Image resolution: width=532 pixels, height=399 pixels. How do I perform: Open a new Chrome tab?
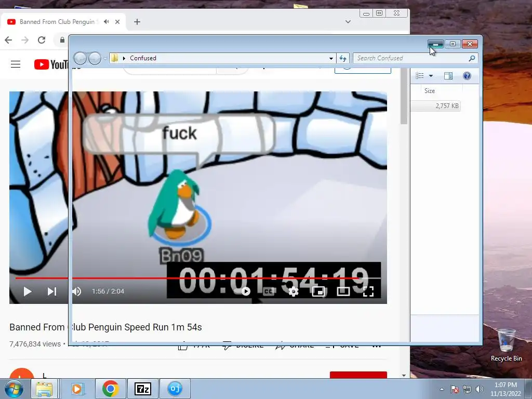coord(137,22)
